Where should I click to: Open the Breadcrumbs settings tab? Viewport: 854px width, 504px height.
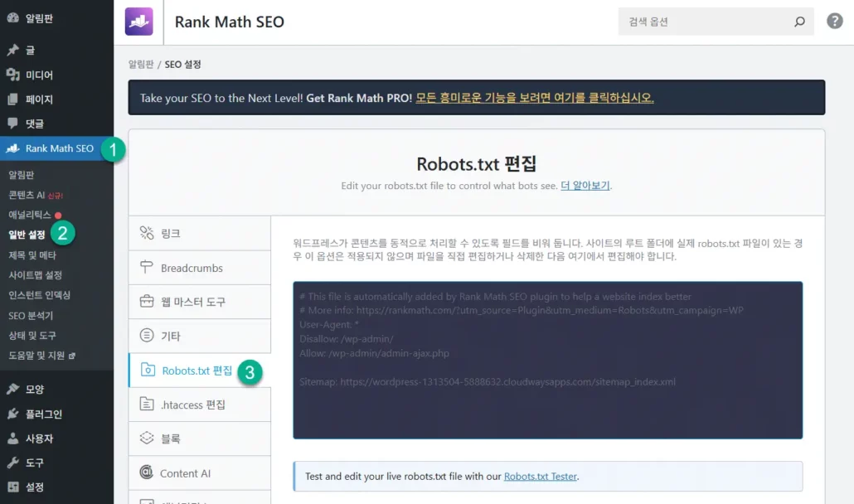point(199,268)
